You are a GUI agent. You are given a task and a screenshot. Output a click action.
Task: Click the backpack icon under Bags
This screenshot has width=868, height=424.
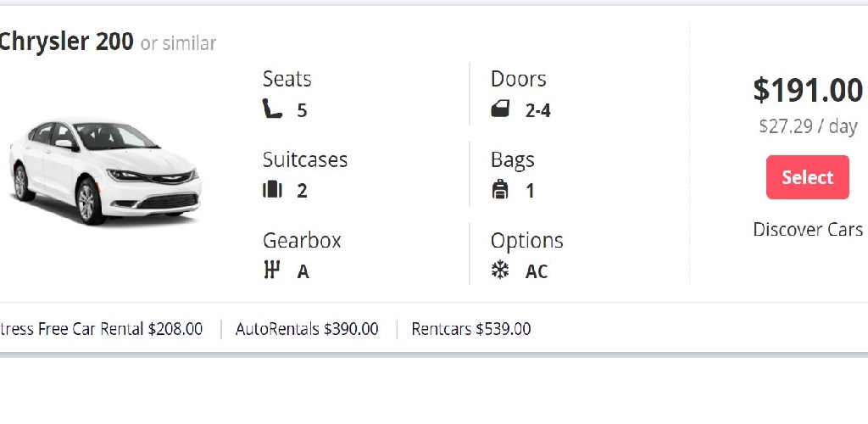pos(500,190)
